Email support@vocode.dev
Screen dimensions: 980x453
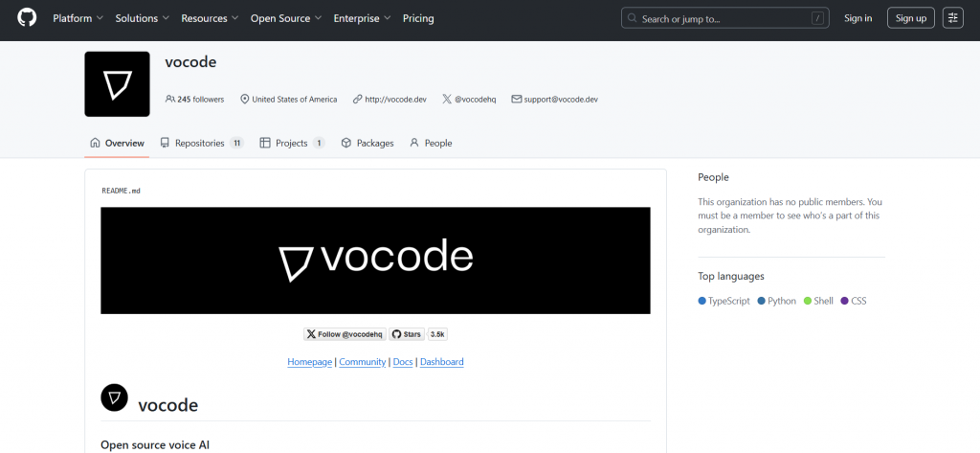click(561, 99)
